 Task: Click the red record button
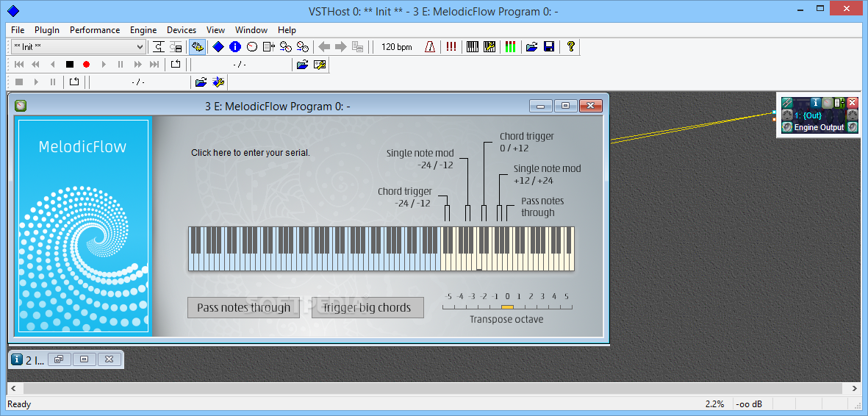pyautogui.click(x=86, y=65)
